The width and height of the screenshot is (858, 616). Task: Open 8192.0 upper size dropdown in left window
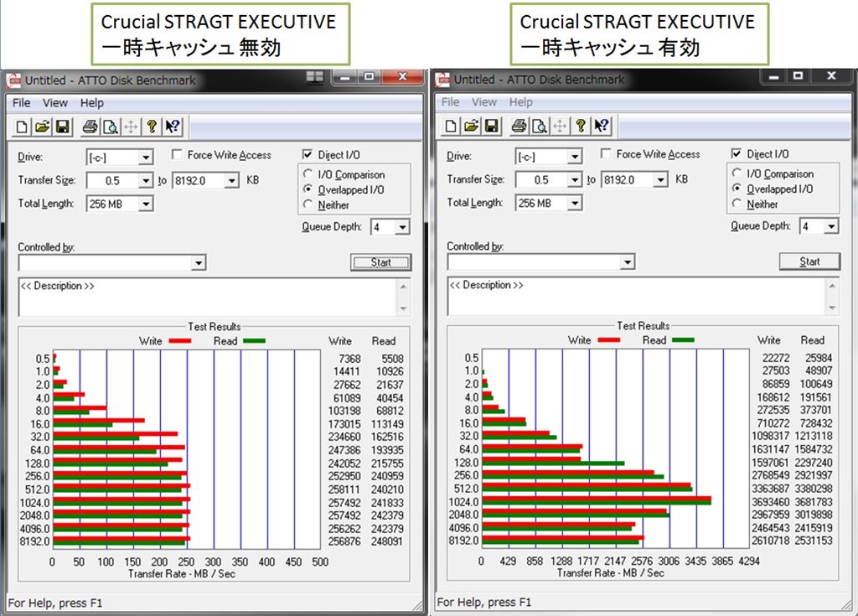[232, 181]
